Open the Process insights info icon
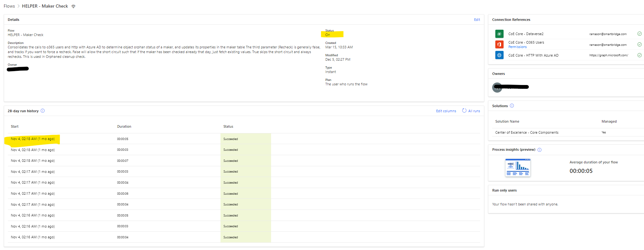 coord(540,150)
